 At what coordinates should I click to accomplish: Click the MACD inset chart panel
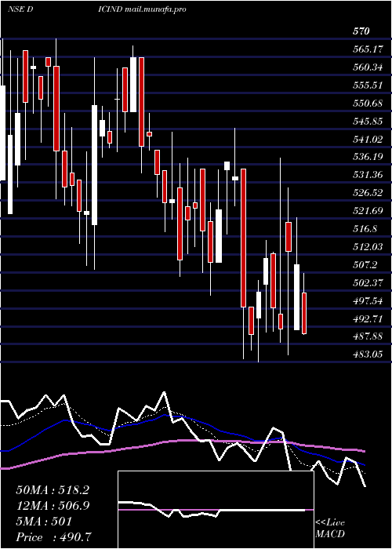click(216, 510)
